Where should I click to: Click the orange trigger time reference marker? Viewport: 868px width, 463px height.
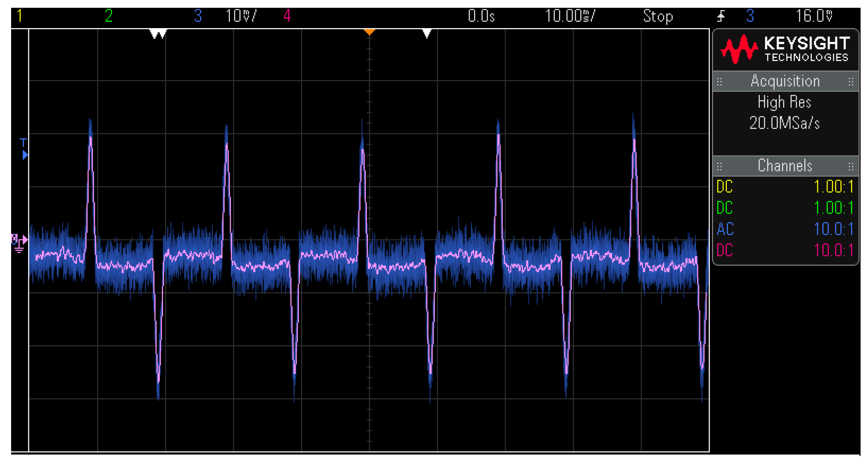click(369, 32)
